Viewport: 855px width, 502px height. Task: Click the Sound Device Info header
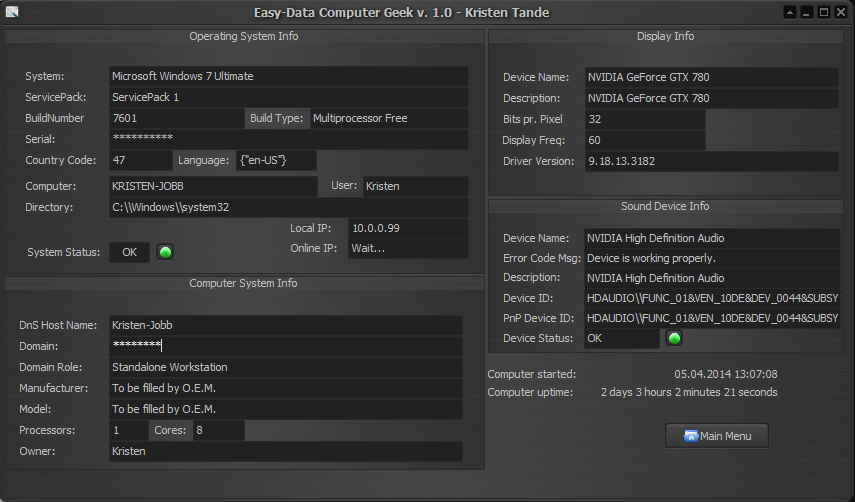point(665,207)
